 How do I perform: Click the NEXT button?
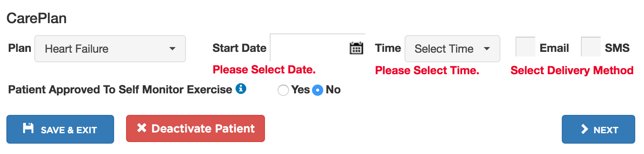coord(599,129)
